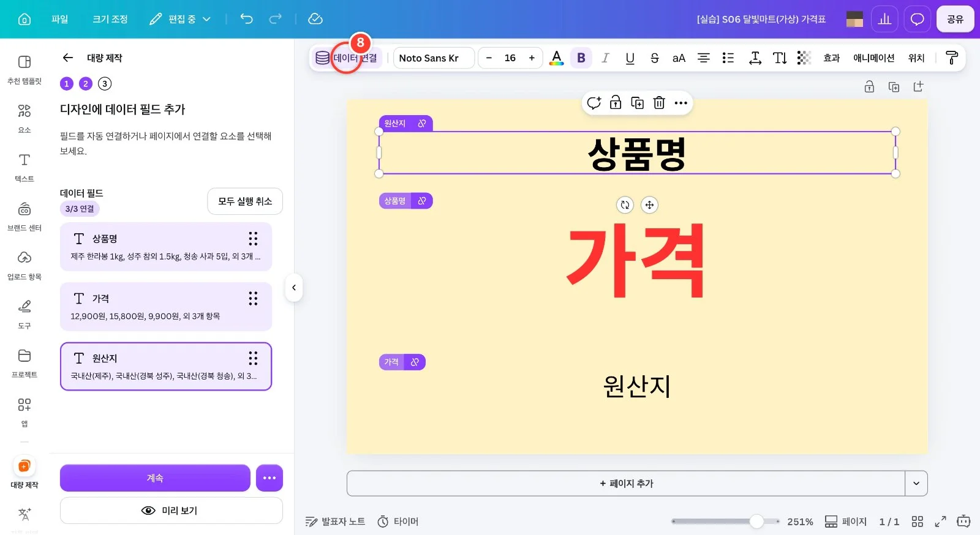Go to Canva home icon
The height and width of the screenshot is (535, 980).
point(24,19)
